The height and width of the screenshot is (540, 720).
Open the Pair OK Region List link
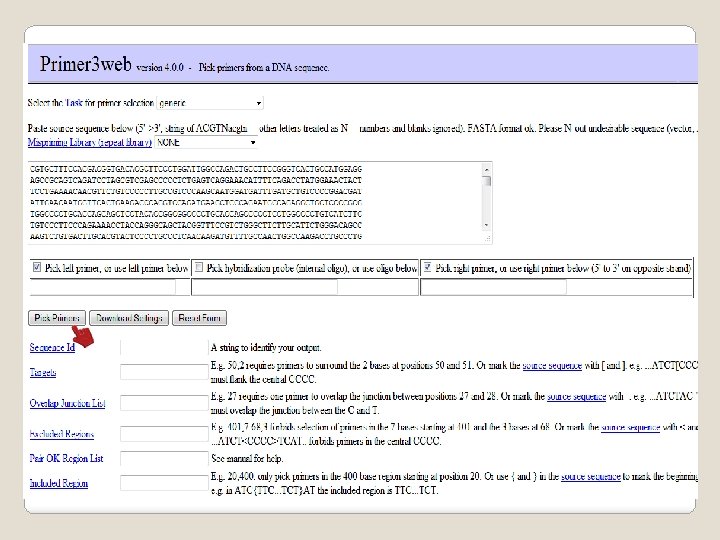pos(66,458)
